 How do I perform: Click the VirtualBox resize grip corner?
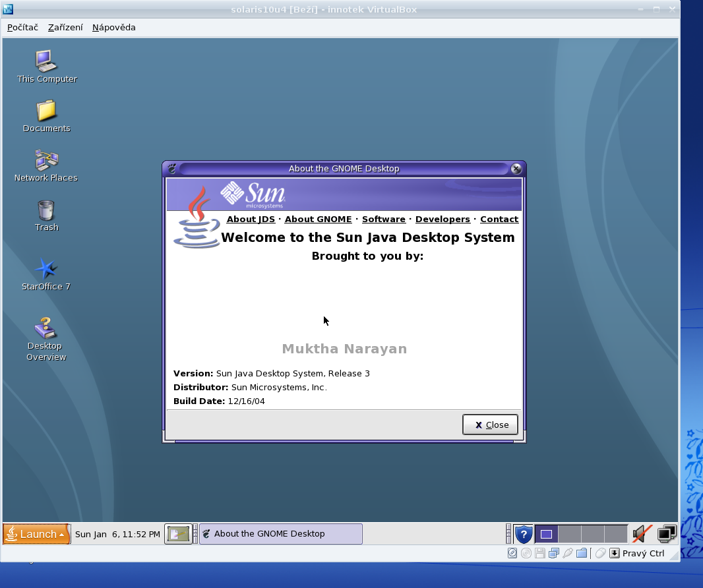point(673,555)
